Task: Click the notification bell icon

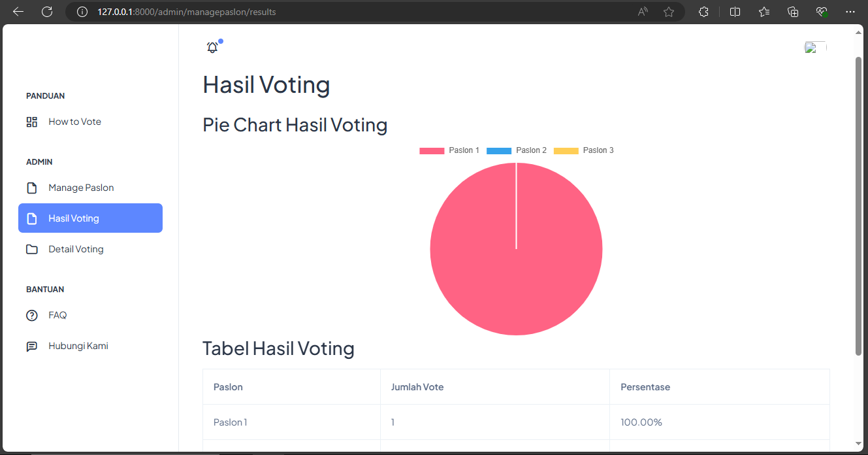Action: 212,47
